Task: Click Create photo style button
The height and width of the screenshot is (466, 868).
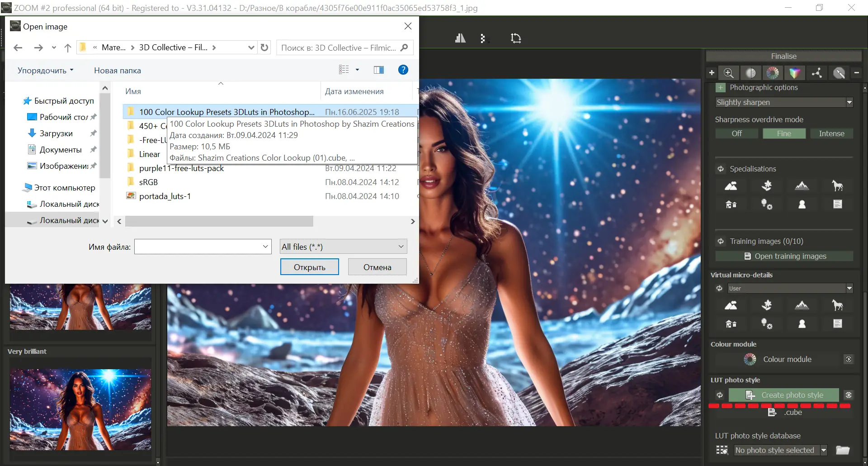Action: 784,395
